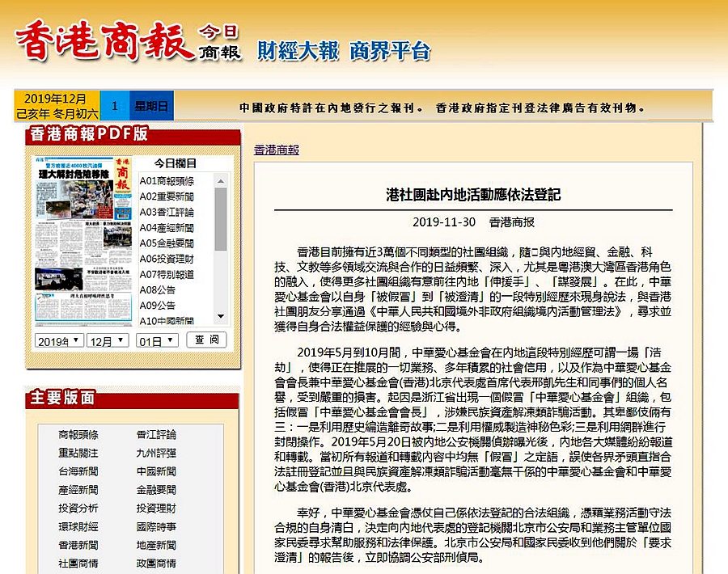The width and height of the screenshot is (728, 574).
Task: Open the year dropdown showing 2019年
Action: [59, 340]
